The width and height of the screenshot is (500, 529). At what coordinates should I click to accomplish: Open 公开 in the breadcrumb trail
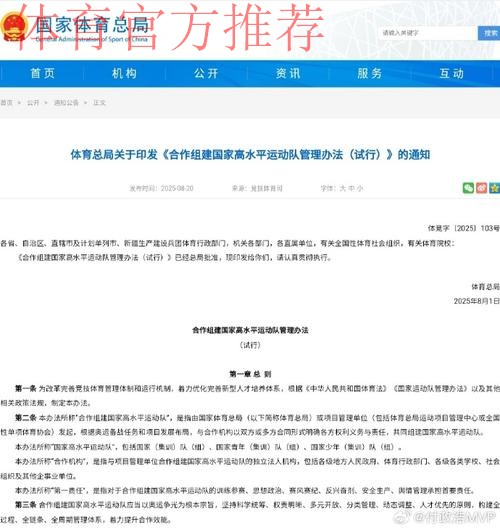[33, 103]
